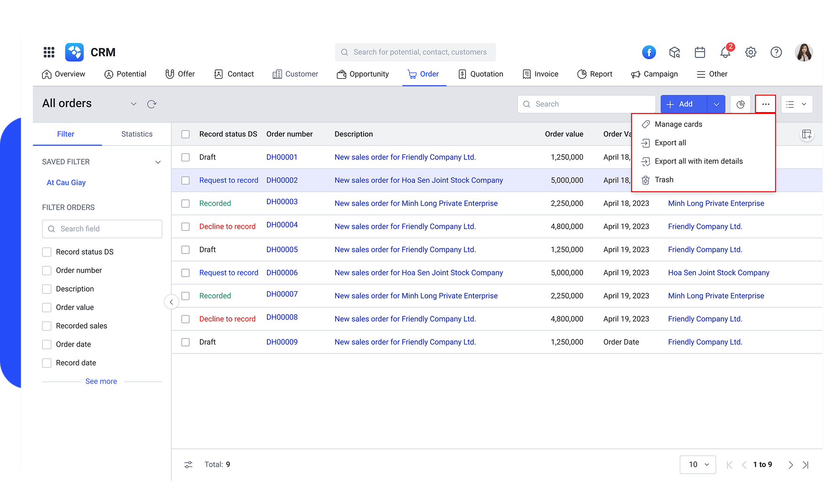
Task: Open order DH00001
Action: 282,157
